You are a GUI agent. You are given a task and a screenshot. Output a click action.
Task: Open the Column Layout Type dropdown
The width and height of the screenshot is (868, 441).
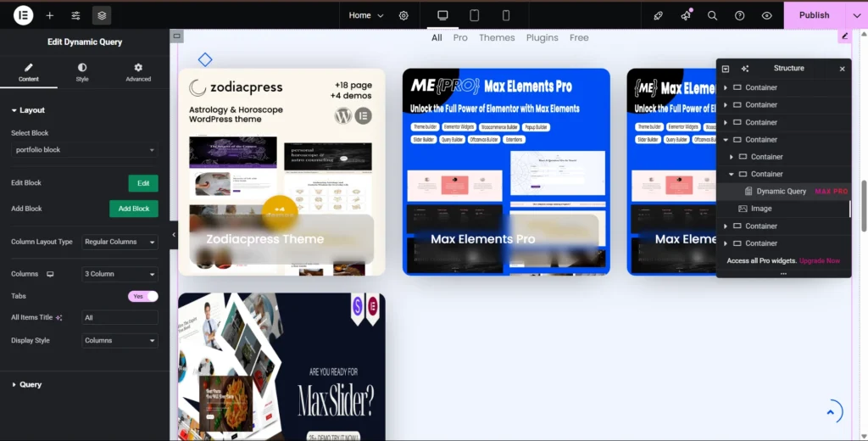(x=120, y=242)
